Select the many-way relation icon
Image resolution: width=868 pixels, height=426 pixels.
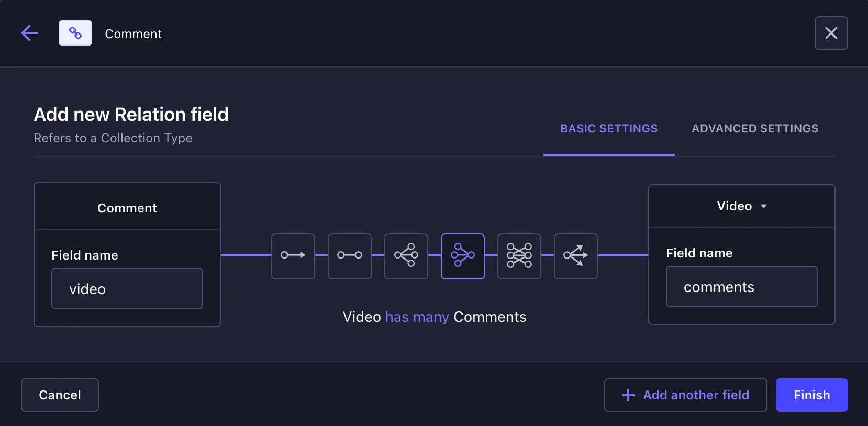[x=576, y=256]
